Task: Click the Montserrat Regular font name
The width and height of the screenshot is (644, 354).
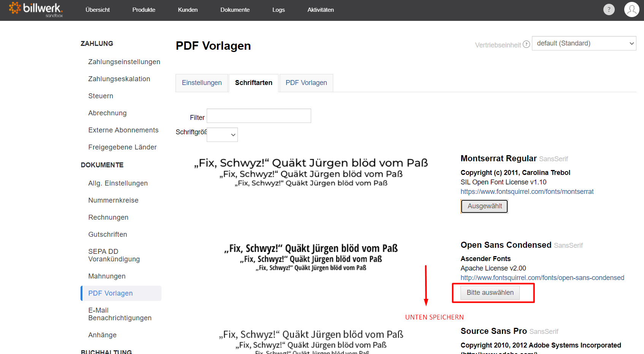Action: coord(498,158)
